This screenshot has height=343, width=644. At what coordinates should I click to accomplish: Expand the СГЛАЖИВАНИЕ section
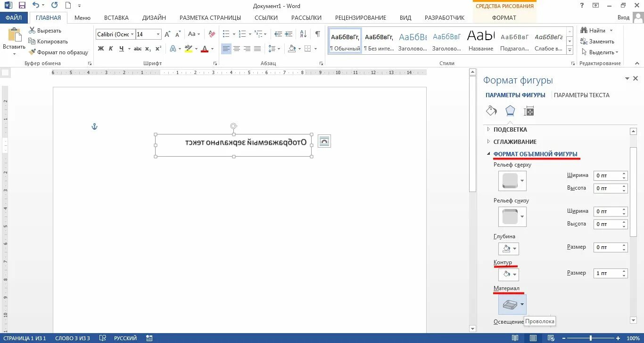[515, 142]
